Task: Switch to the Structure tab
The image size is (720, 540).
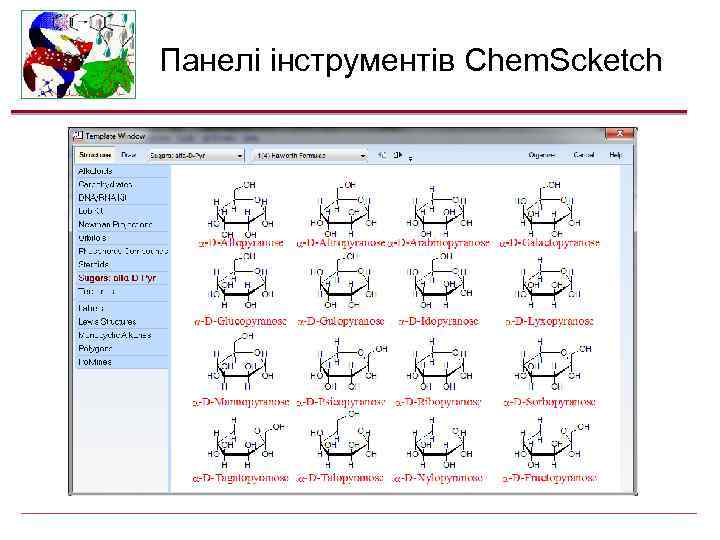Action: point(95,155)
